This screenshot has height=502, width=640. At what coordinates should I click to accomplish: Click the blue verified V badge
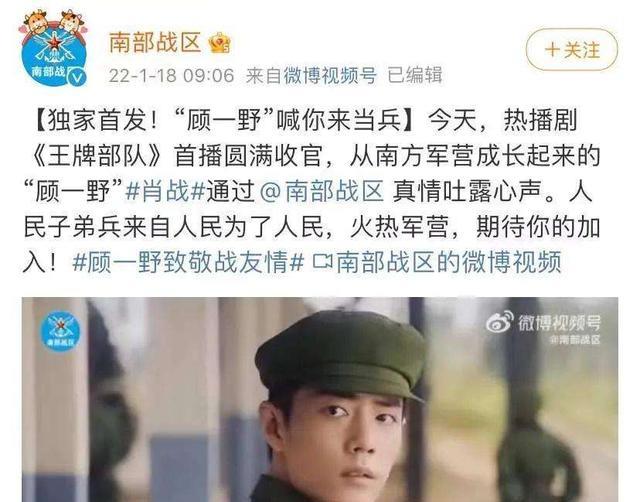click(x=77, y=77)
